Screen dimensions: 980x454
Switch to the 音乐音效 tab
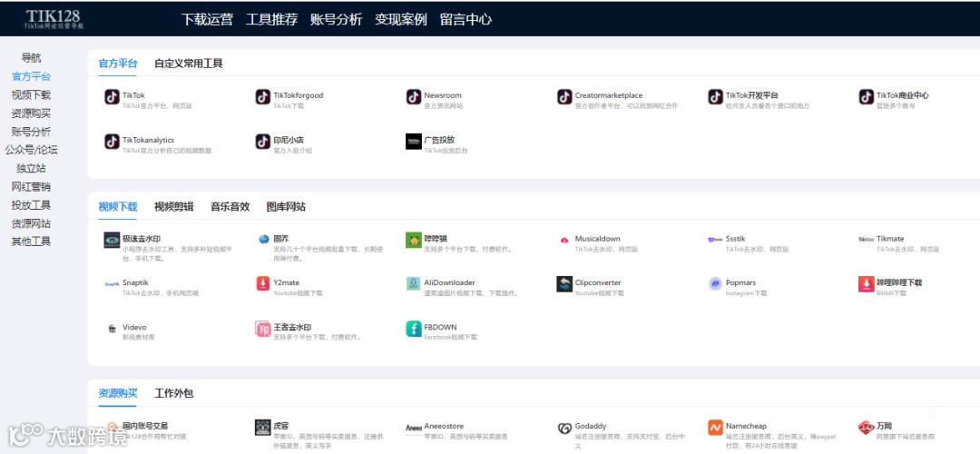[x=230, y=207]
